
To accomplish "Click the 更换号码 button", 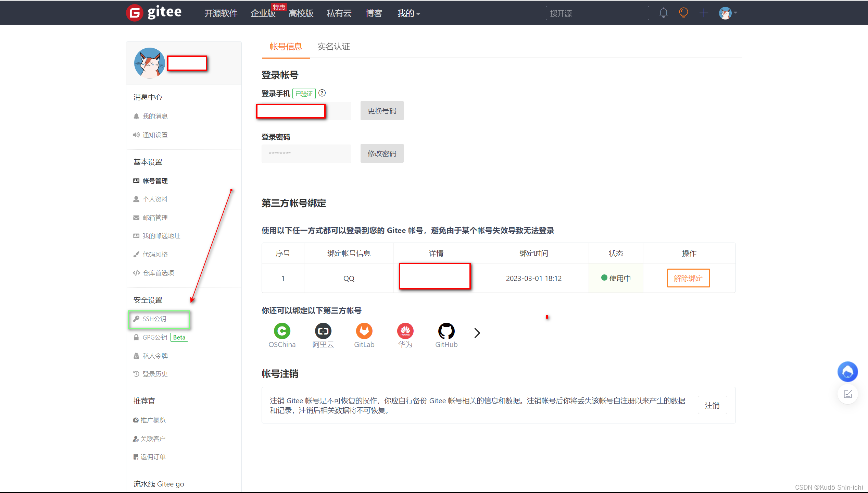I will point(381,110).
